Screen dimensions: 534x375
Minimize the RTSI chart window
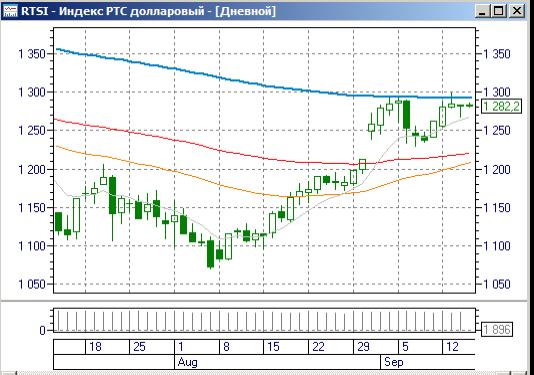[482, 11]
